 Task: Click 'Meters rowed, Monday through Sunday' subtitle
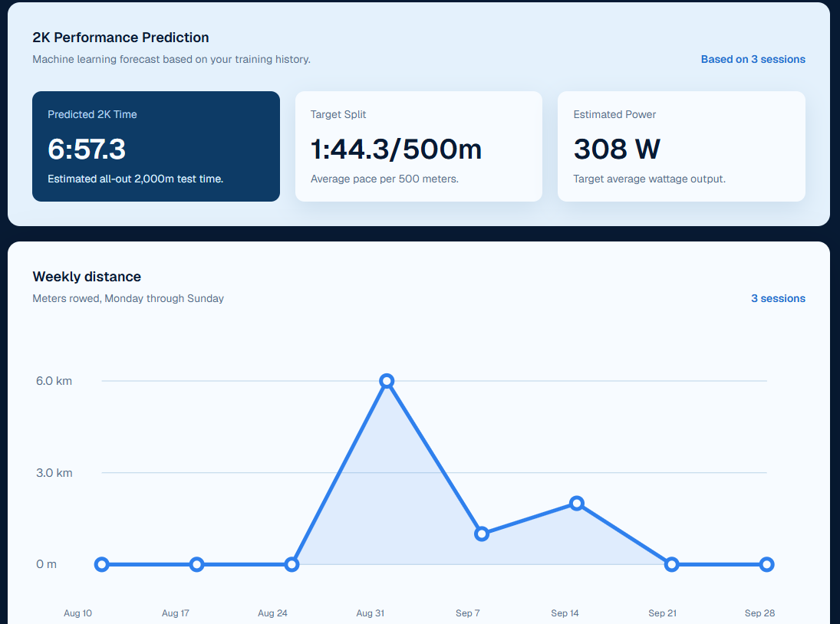(x=128, y=299)
